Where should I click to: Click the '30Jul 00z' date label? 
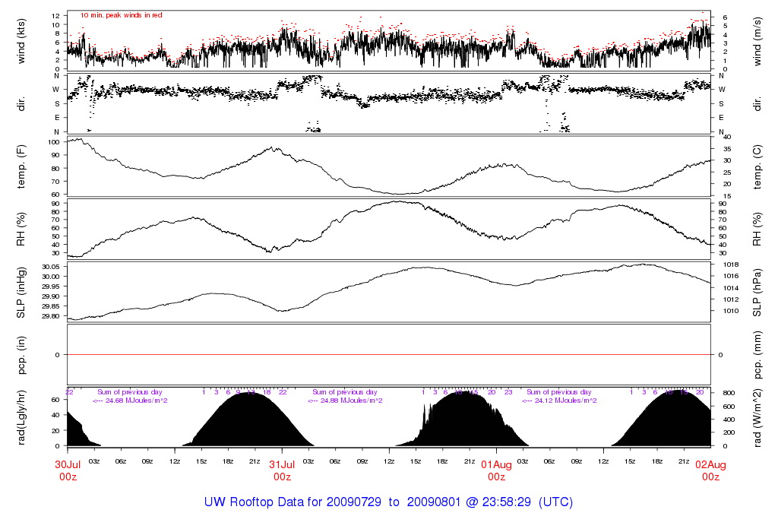click(68, 470)
